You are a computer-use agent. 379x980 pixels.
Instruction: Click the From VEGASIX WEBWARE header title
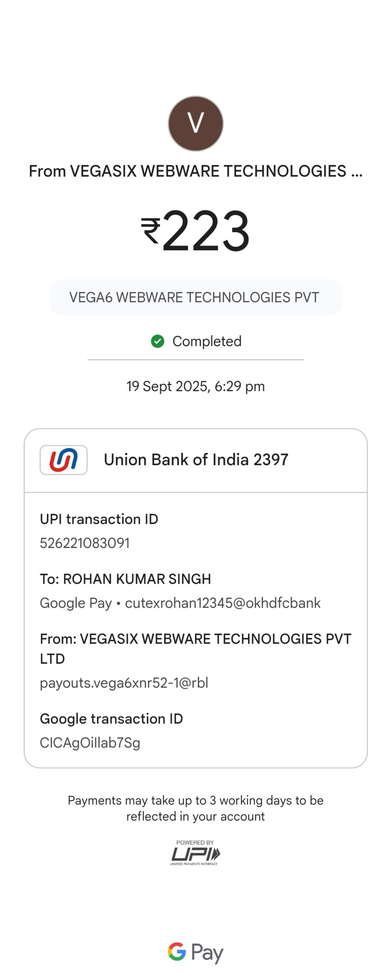click(195, 171)
